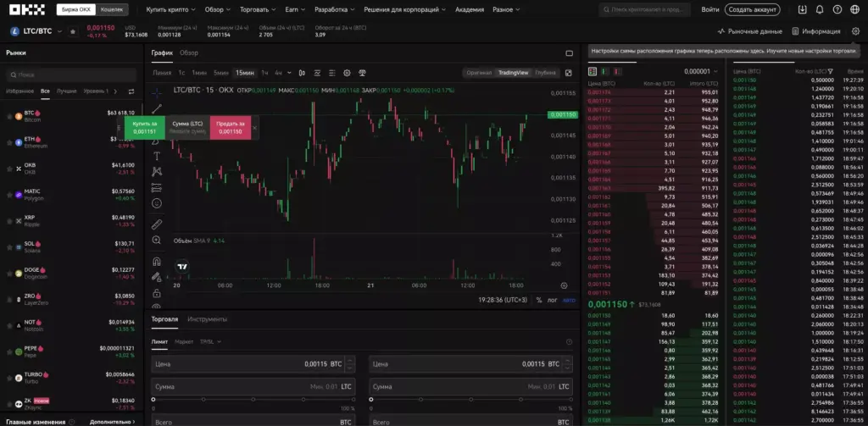Switch chart to TradingView mode
The image size is (868, 426).
tap(513, 73)
